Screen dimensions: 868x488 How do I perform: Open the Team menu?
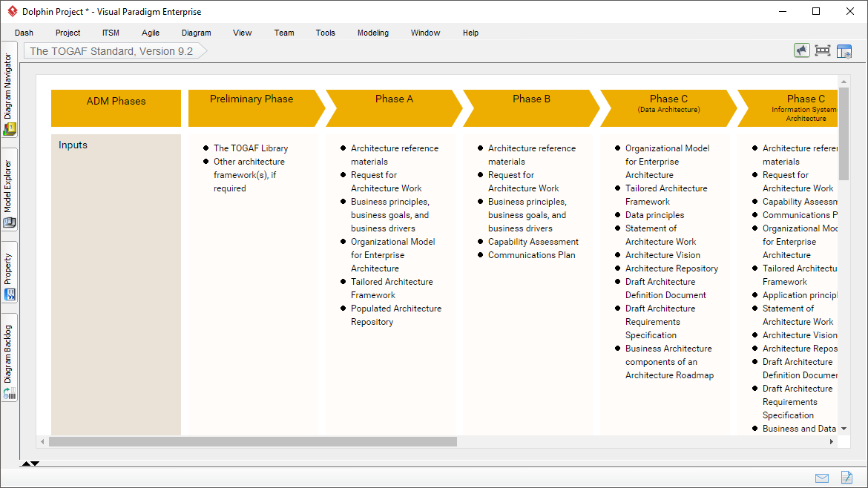click(284, 33)
